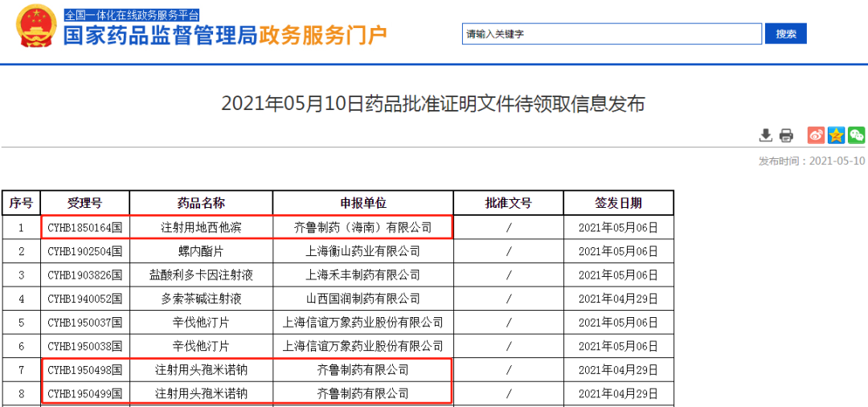
Task: Click 全国一体化在线政务服务平台 banner text
Action: pos(132,15)
